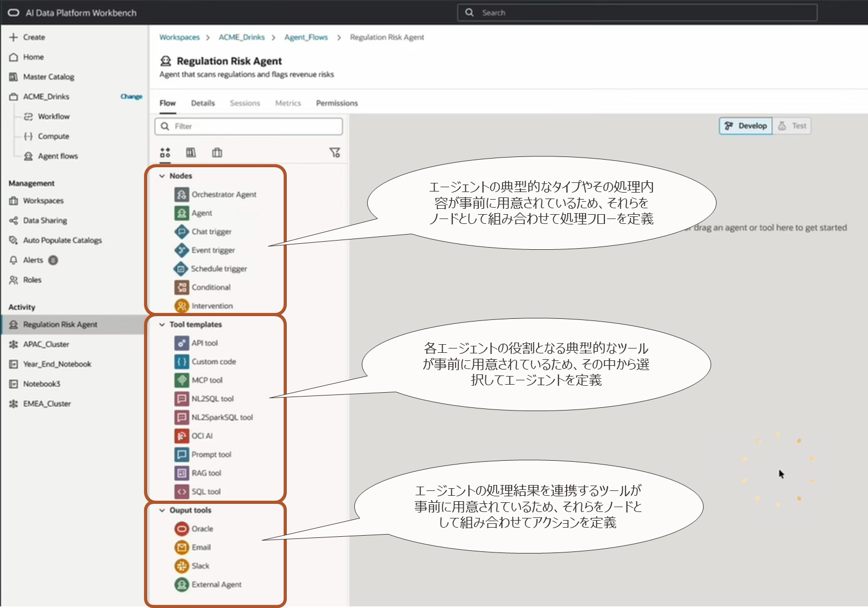Open the Flow tab
Image resolution: width=868 pixels, height=608 pixels.
tap(168, 103)
